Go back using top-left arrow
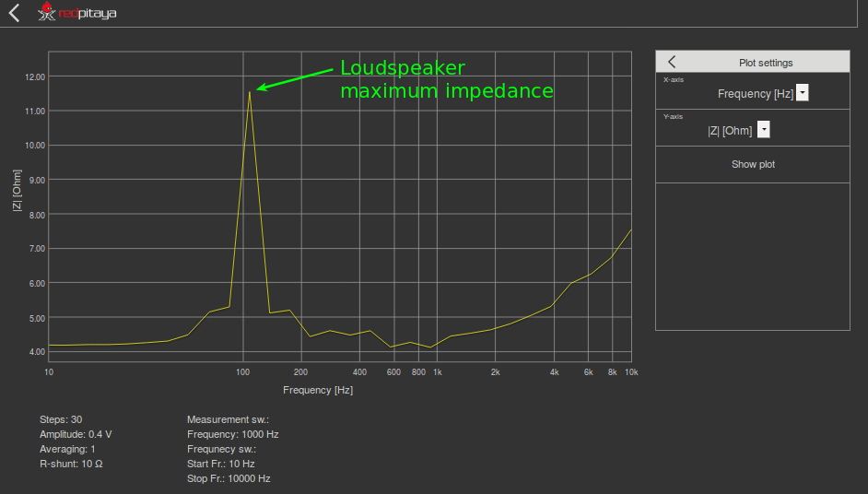Image resolution: width=868 pixels, height=494 pixels. tap(15, 13)
